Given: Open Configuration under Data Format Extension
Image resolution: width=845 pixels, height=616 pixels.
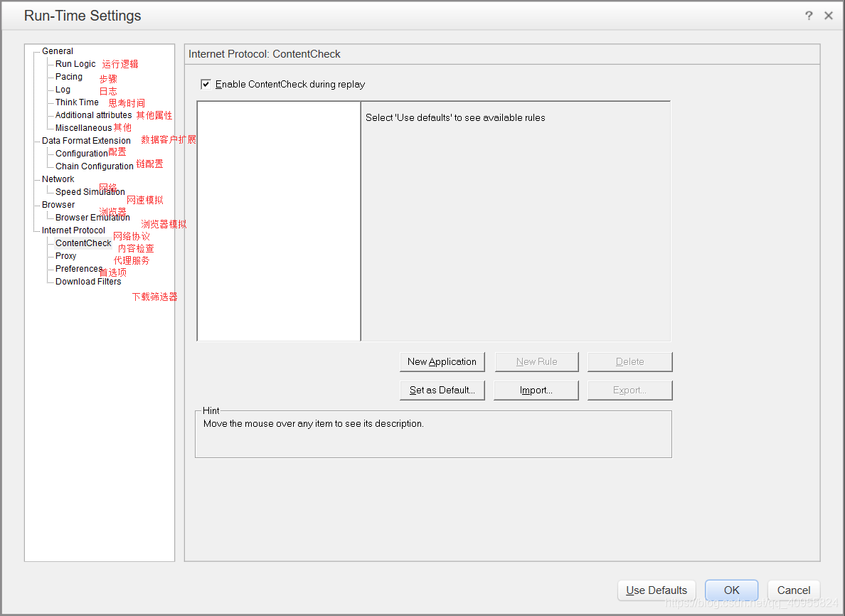Looking at the screenshot, I should tap(81, 154).
